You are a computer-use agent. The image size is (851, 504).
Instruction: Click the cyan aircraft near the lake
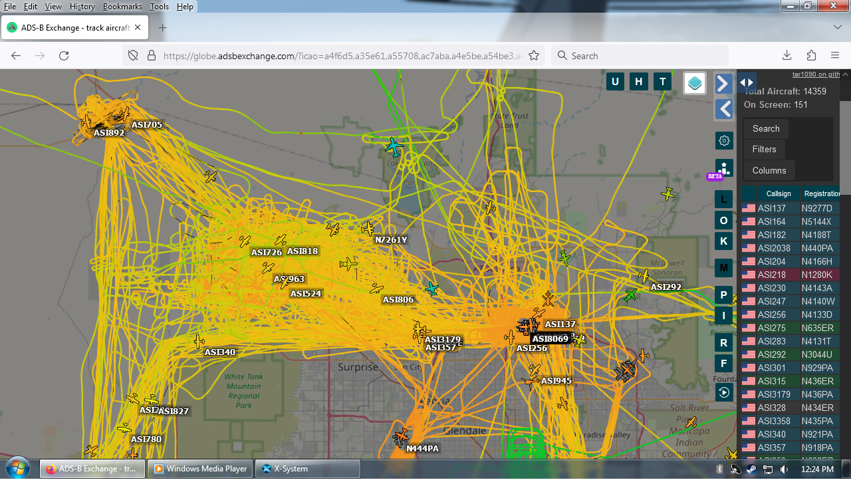coord(394,146)
